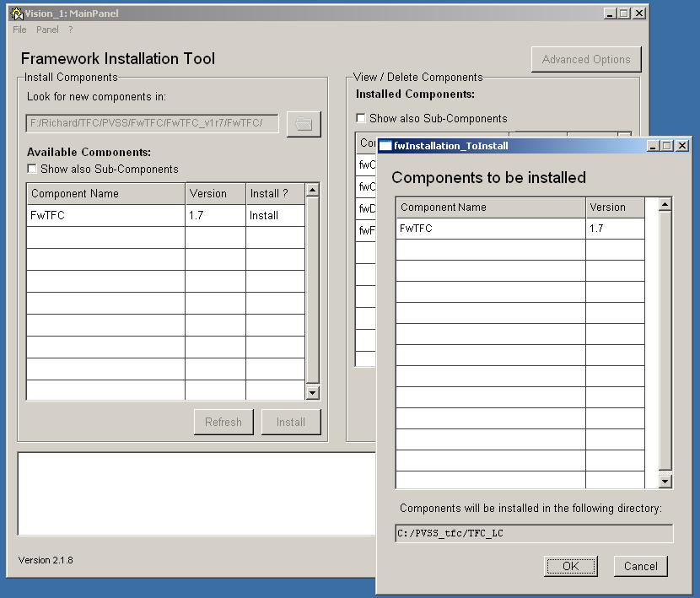The image size is (700, 598).
Task: Click the empty log text area
Action: [197, 493]
